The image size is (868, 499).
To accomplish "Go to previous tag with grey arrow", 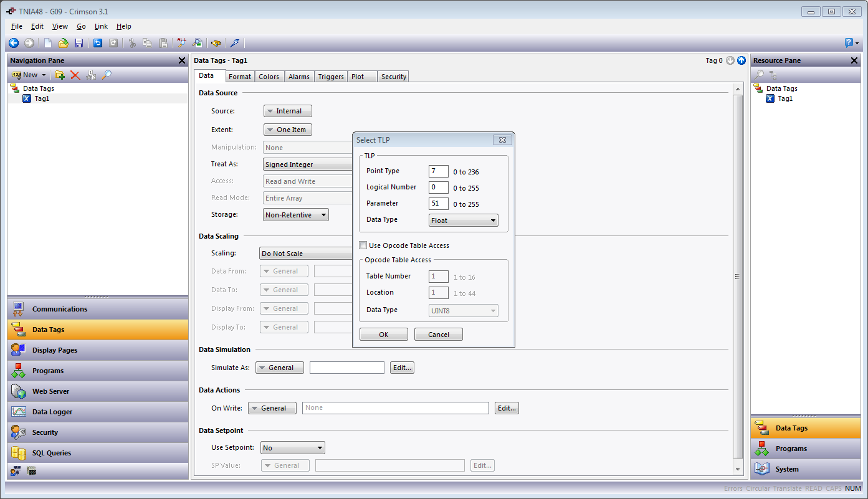I will coord(730,60).
